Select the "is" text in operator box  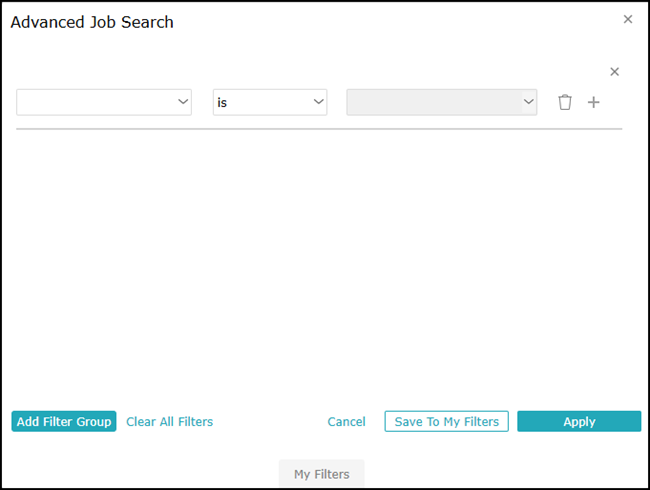(222, 102)
